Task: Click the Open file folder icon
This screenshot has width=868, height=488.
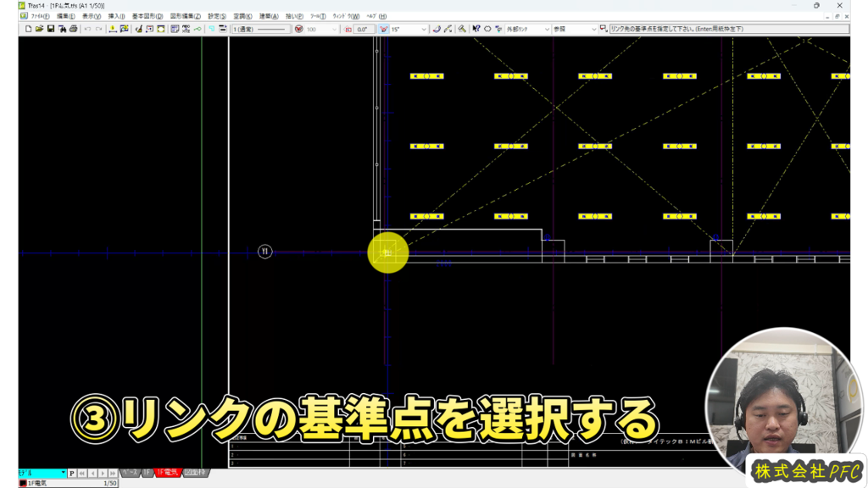Action: tap(39, 29)
